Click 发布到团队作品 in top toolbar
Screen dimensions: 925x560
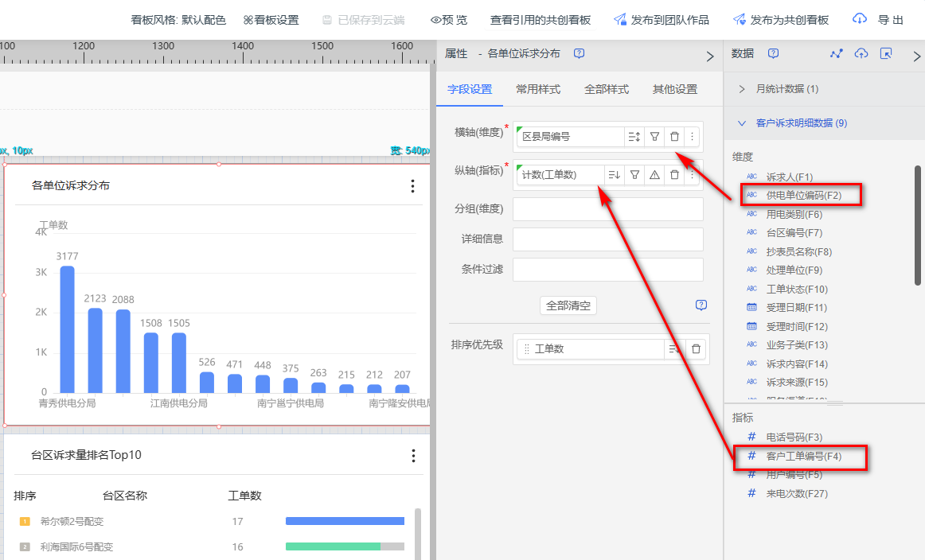[662, 20]
